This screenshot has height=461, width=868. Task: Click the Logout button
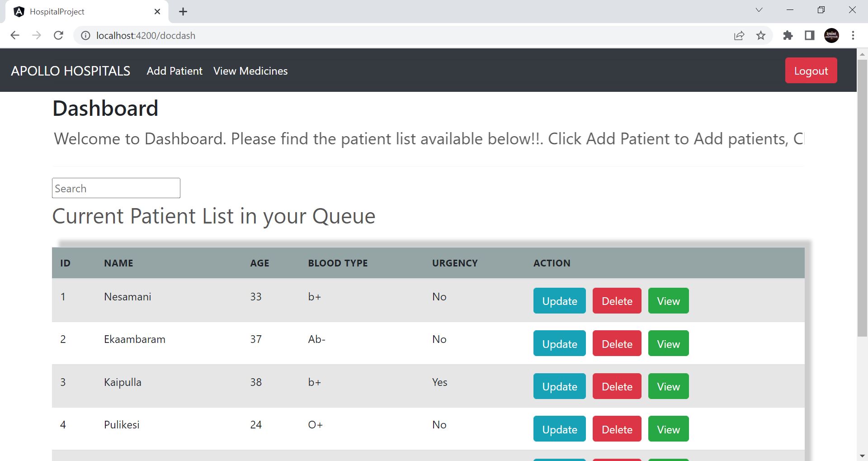click(811, 71)
